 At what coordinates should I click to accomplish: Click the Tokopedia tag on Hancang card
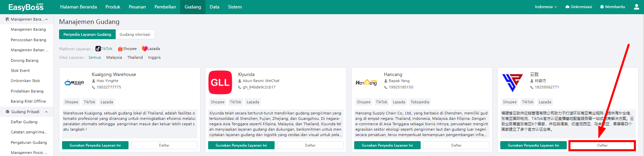coord(420,102)
